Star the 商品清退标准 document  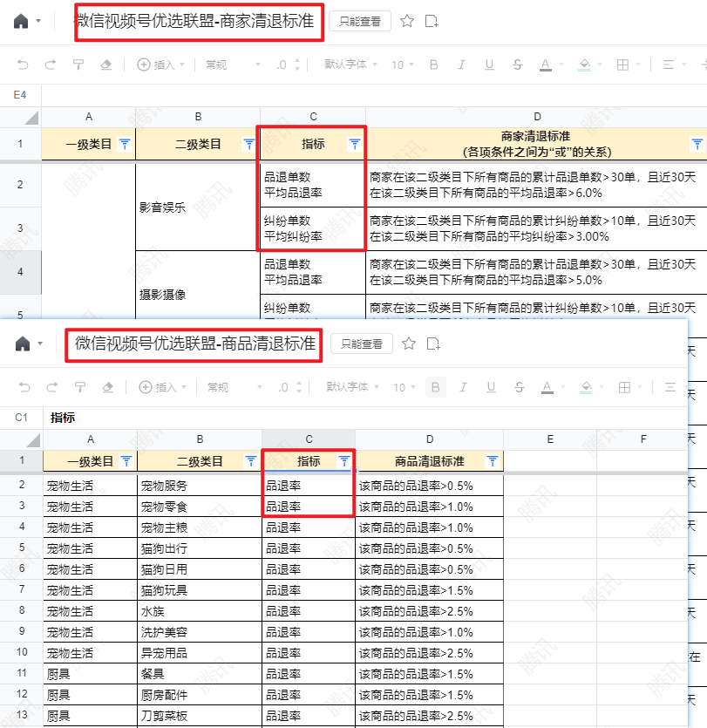point(409,344)
